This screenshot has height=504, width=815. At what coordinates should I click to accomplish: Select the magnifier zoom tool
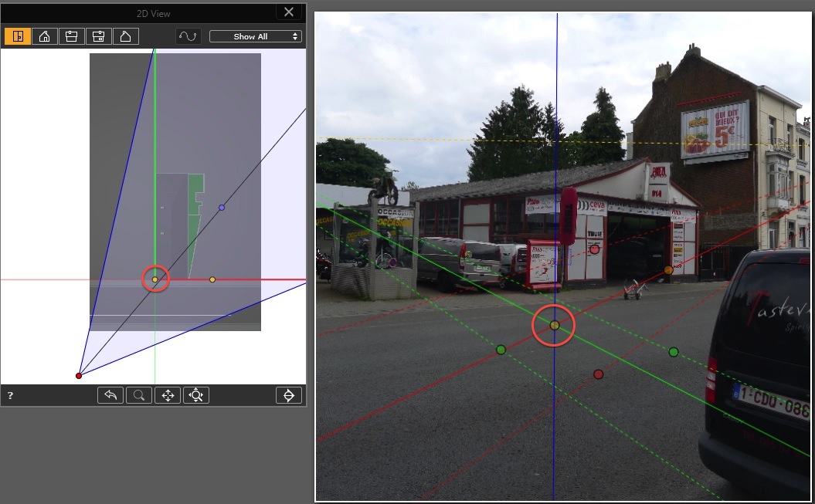coord(139,395)
